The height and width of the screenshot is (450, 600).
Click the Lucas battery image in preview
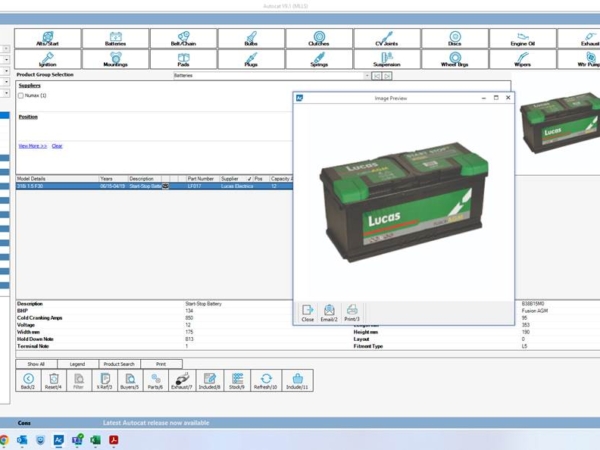(403, 202)
